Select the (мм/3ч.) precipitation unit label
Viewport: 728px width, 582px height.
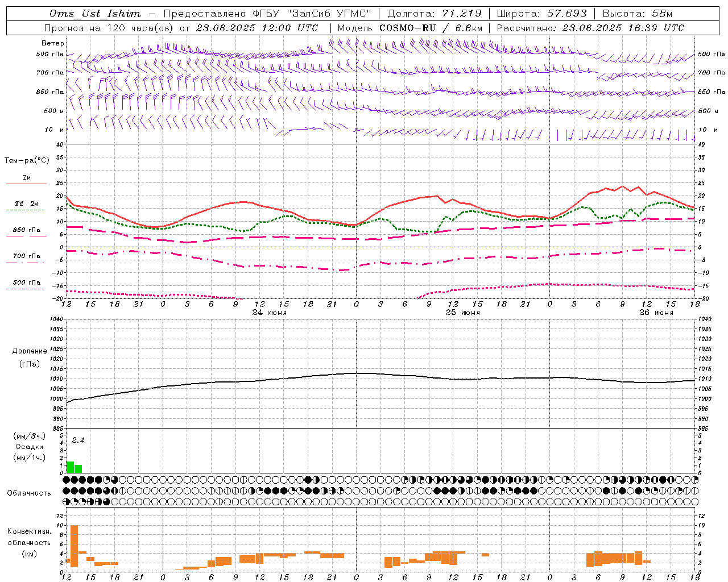[x=29, y=436]
